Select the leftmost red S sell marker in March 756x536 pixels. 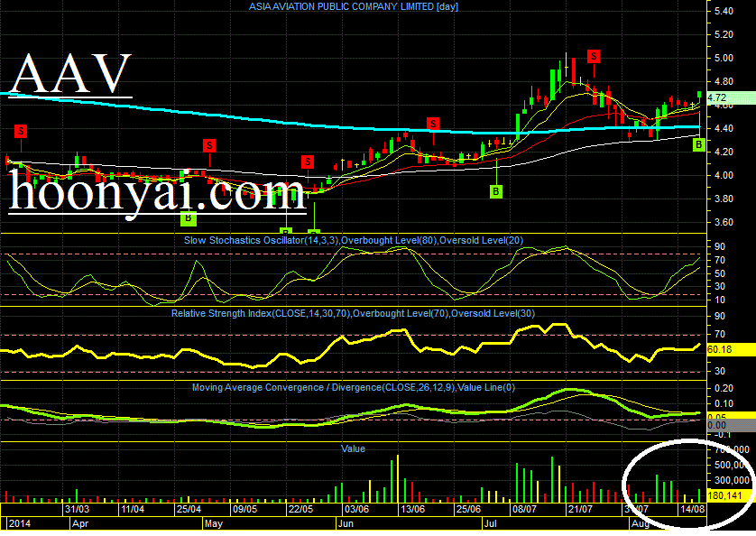point(21,131)
